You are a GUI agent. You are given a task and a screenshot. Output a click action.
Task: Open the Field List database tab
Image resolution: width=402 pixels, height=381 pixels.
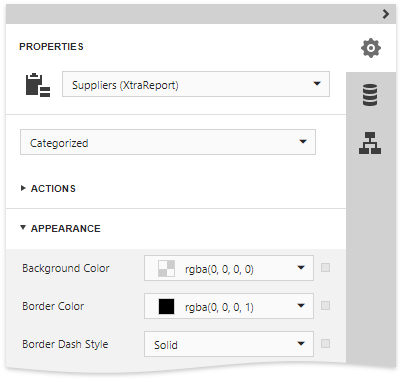(x=370, y=95)
